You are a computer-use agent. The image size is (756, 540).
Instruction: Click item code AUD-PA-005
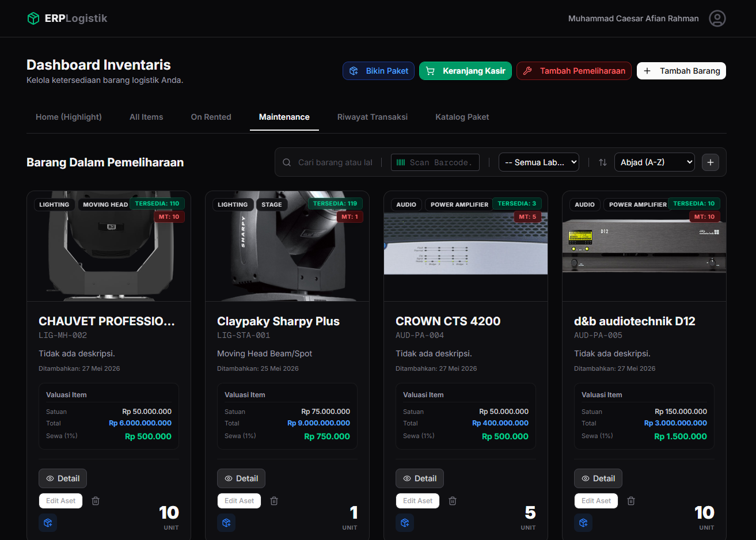click(598, 335)
